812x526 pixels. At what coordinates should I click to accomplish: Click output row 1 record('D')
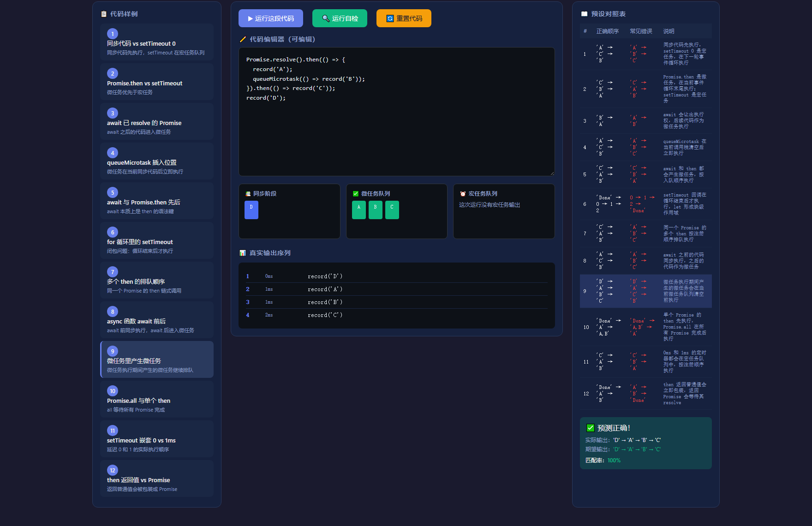397,276
